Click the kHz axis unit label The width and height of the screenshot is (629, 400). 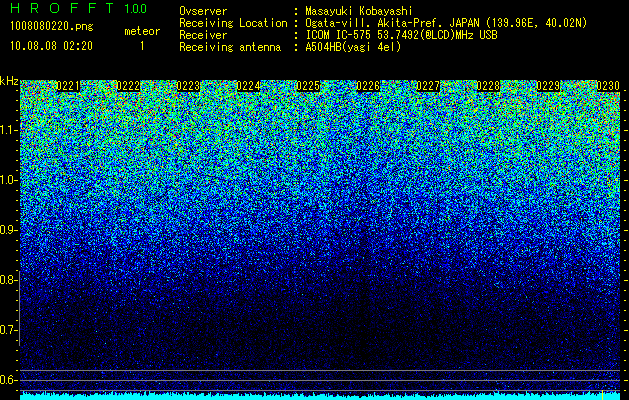pos(9,81)
